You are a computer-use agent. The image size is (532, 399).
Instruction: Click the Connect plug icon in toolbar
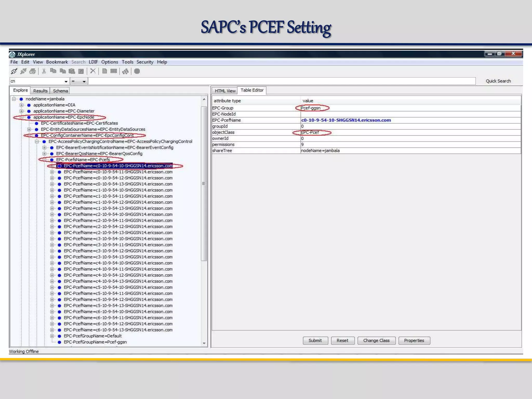click(x=14, y=71)
